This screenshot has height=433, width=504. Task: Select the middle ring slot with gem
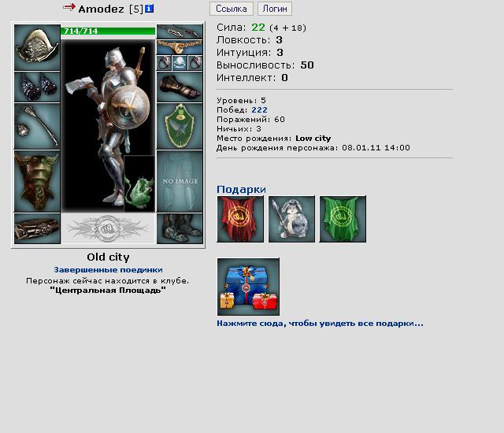180,63
